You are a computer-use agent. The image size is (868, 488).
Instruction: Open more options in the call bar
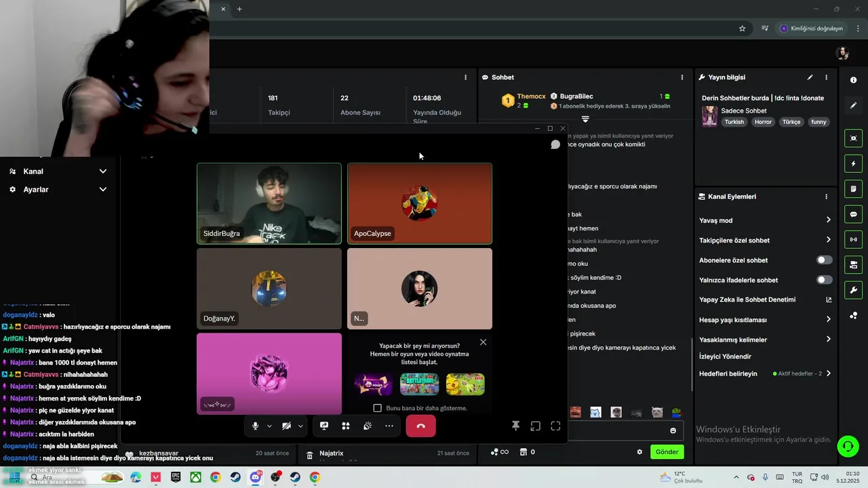389,426
